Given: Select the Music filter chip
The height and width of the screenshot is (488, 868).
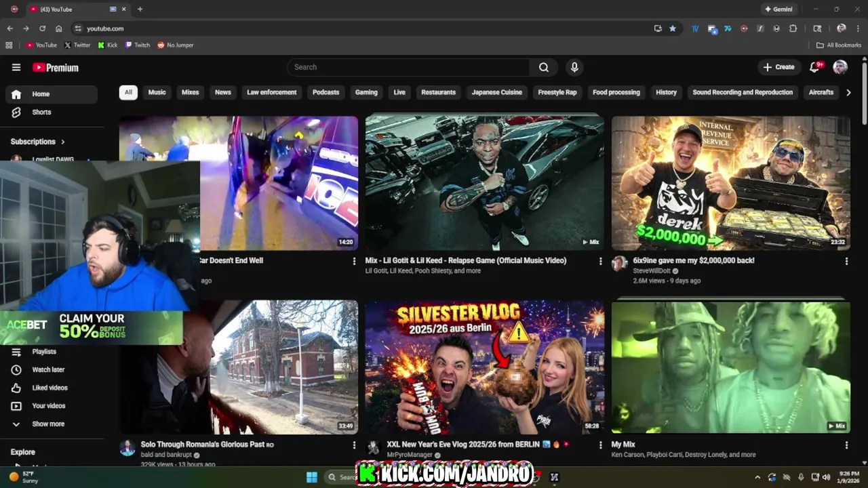Looking at the screenshot, I should [157, 92].
